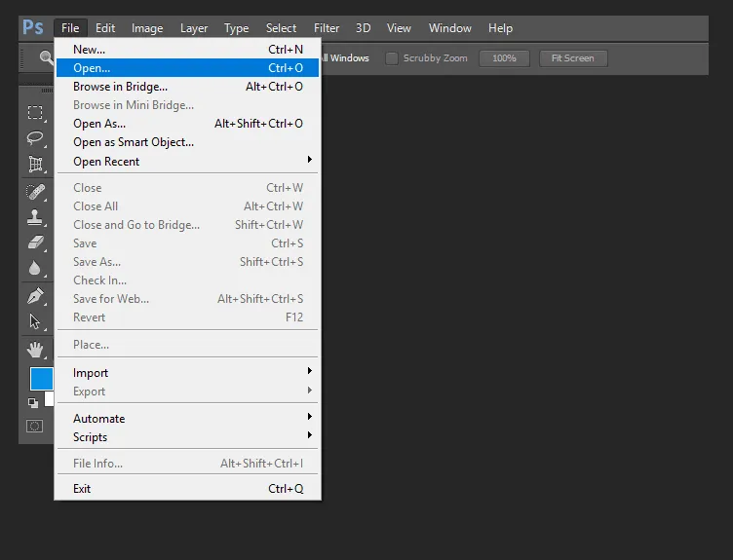This screenshot has width=733, height=560.
Task: Open the Image menu
Action: coord(147,28)
